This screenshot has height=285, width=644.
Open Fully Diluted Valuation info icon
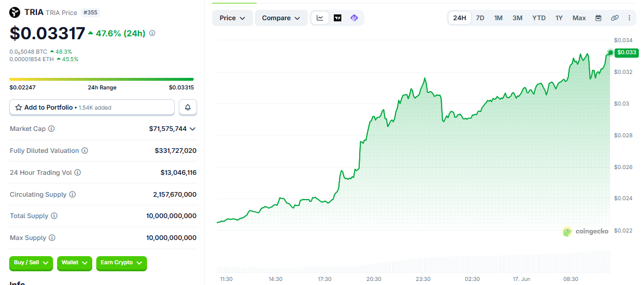(85, 151)
